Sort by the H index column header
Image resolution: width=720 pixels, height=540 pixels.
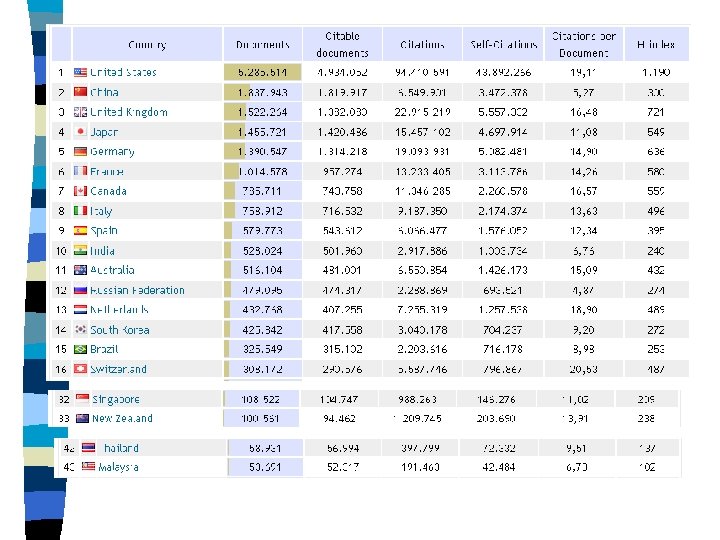[x=654, y=45]
